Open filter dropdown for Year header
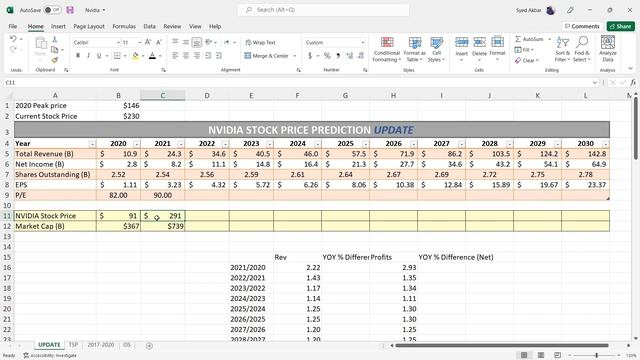 point(92,144)
